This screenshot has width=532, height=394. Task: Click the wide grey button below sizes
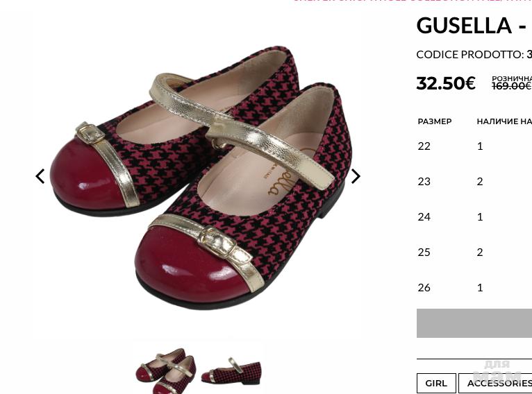click(474, 323)
